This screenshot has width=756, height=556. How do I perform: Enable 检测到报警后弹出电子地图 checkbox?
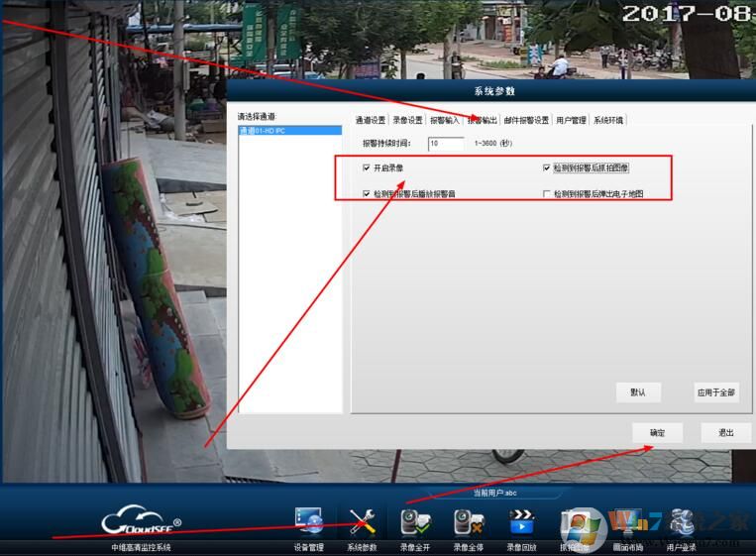(x=546, y=194)
